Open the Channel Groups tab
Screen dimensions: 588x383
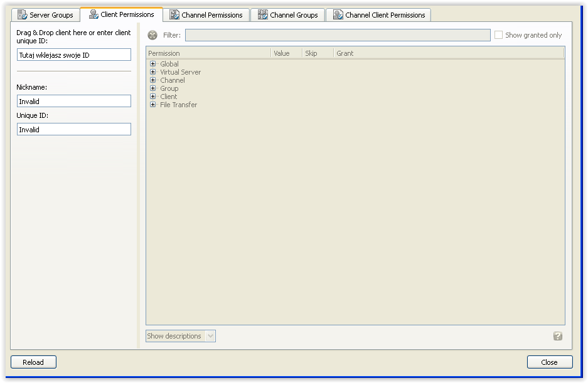pyautogui.click(x=287, y=15)
